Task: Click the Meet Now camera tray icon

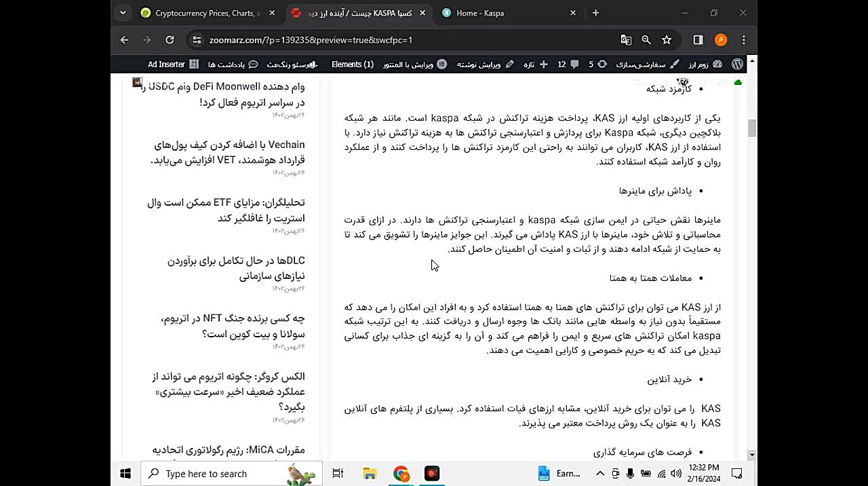Action: click(x=616, y=473)
